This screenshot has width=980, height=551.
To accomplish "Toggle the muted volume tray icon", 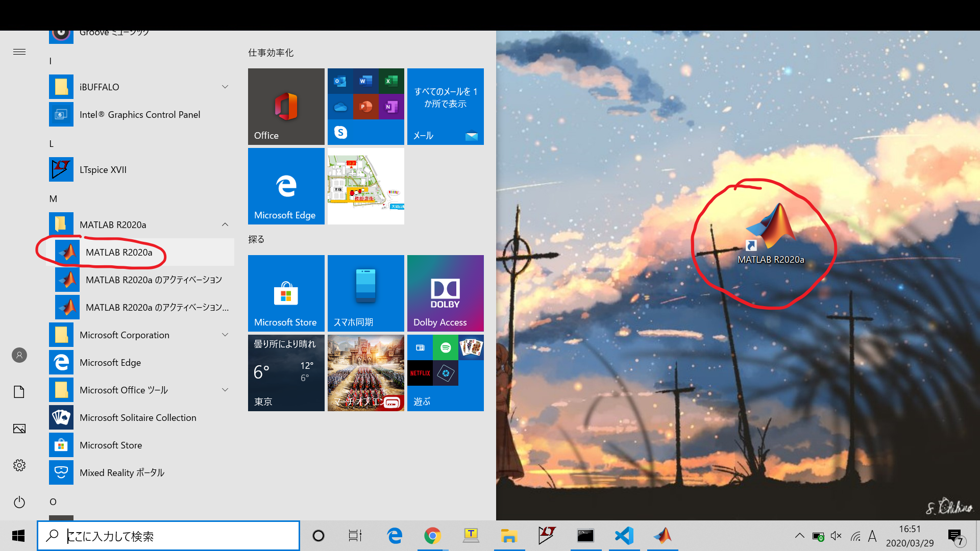I will click(836, 536).
